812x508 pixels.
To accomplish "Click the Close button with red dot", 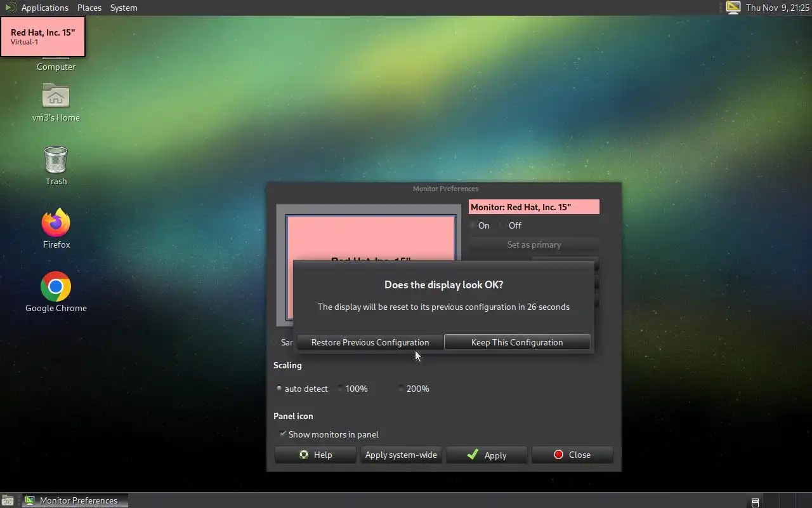I will point(572,455).
